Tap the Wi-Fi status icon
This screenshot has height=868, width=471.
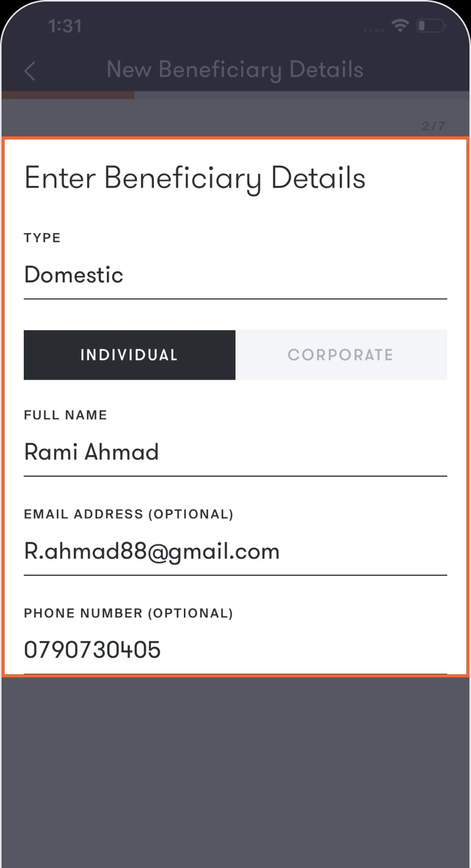click(x=400, y=25)
